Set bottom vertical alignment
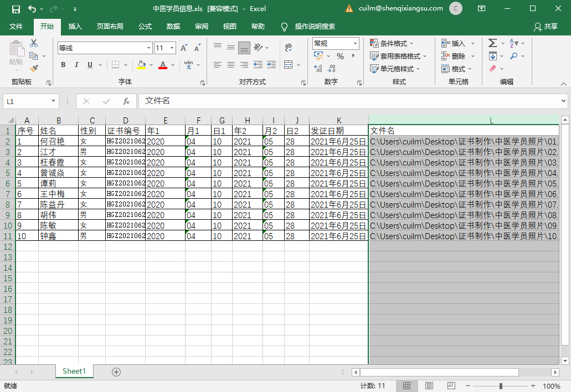This screenshot has height=392, width=571. 244,48
